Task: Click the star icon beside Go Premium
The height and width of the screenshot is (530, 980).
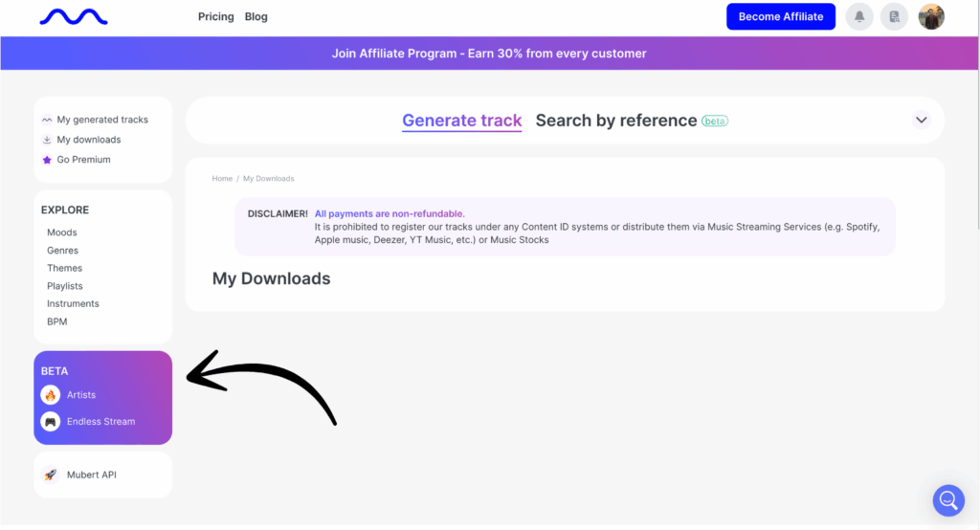Action: (x=47, y=160)
